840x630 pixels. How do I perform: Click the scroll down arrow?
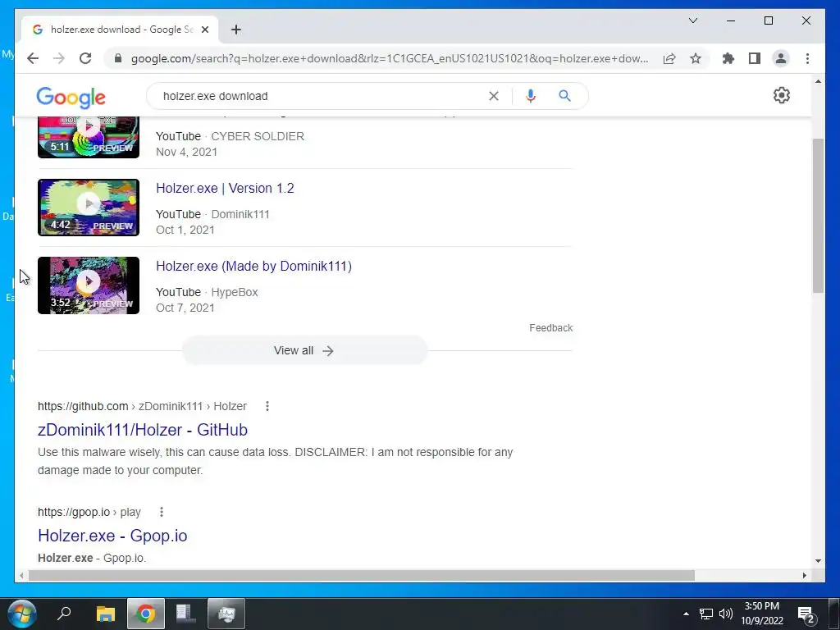click(x=818, y=561)
